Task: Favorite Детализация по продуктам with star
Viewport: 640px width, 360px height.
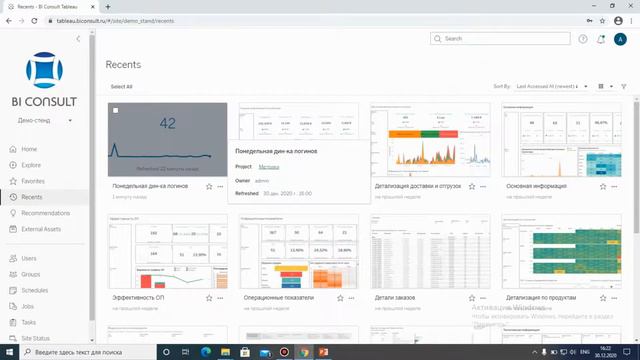Action: (x=603, y=298)
